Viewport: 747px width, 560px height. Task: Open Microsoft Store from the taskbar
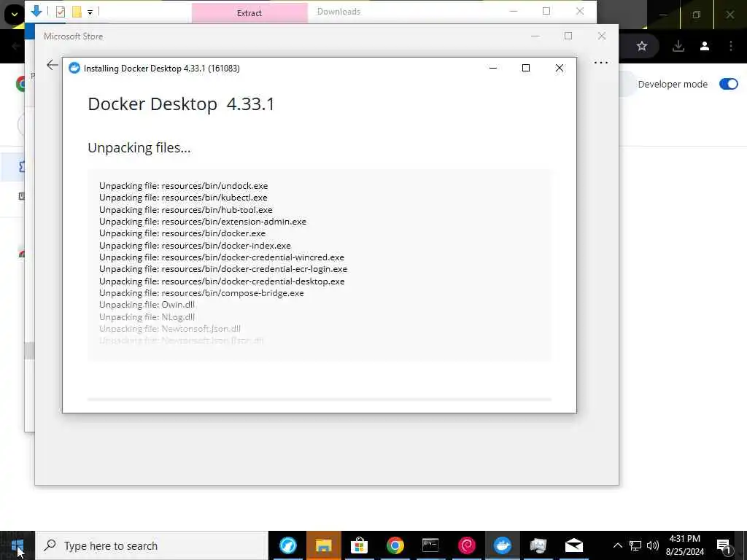click(359, 545)
